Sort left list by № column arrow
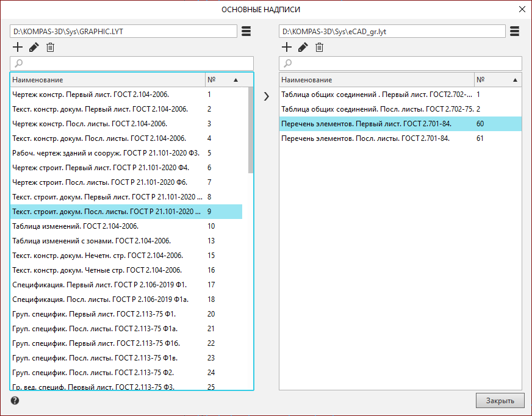The height and width of the screenshot is (416, 532). point(235,80)
